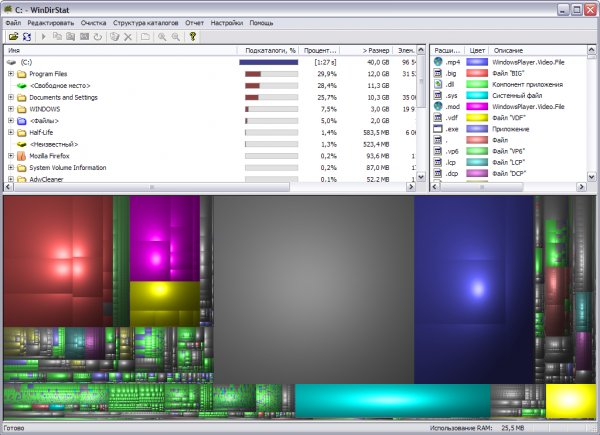Click the Refresh all toolbar icon
The height and width of the screenshot is (435, 600).
27,37
